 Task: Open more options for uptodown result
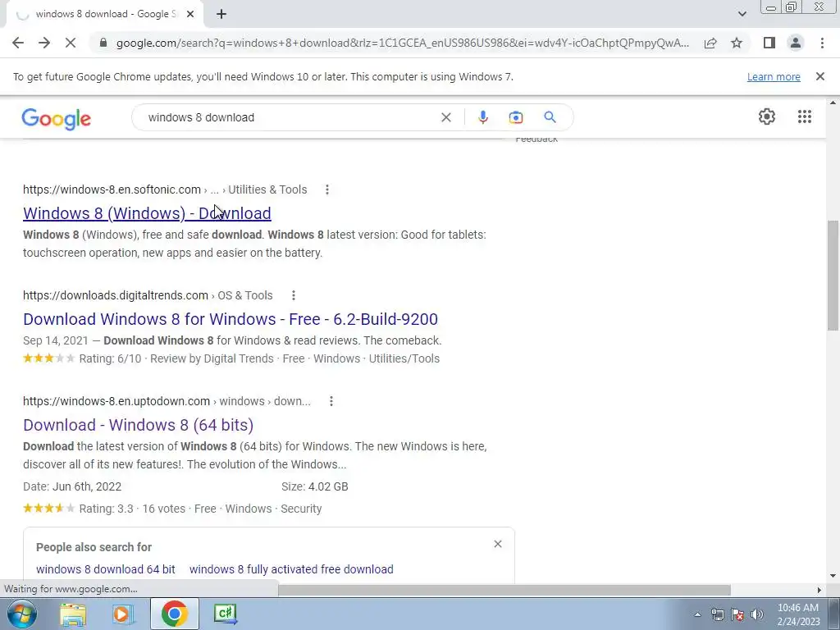point(331,401)
